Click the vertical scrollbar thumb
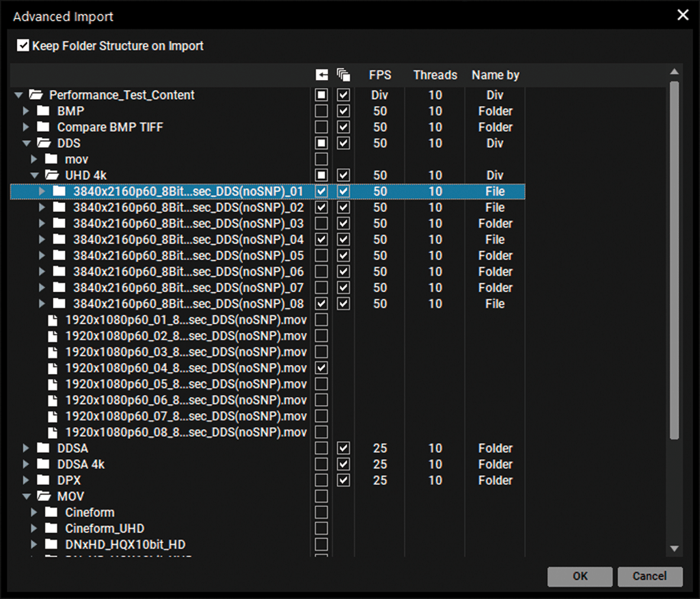The height and width of the screenshot is (599, 700). (675, 260)
